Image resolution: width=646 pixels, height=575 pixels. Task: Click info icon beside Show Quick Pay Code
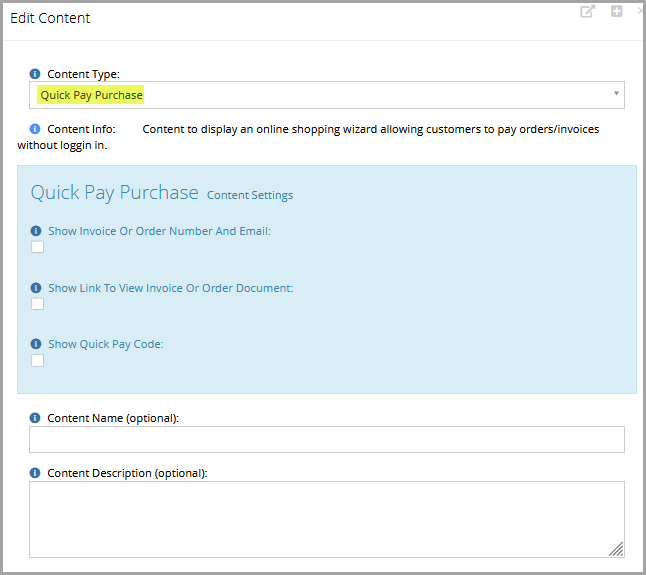(x=36, y=344)
